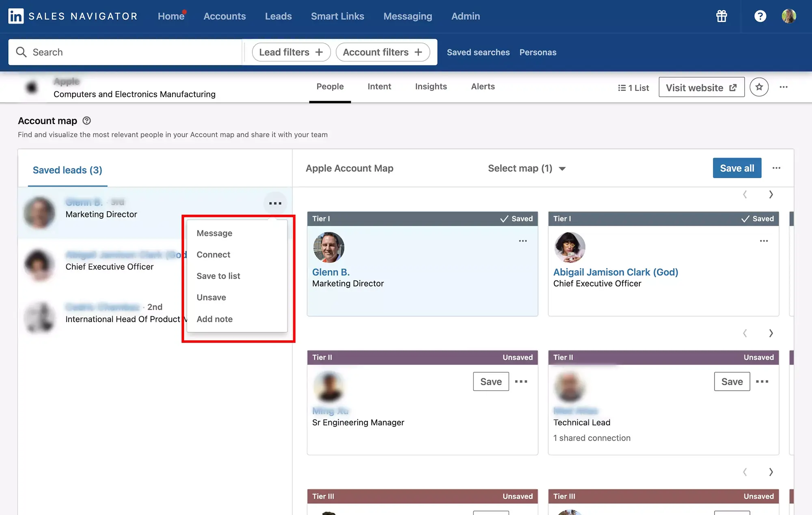This screenshot has height=515, width=812.
Task: Expand the Select map dropdown
Action: tap(525, 167)
